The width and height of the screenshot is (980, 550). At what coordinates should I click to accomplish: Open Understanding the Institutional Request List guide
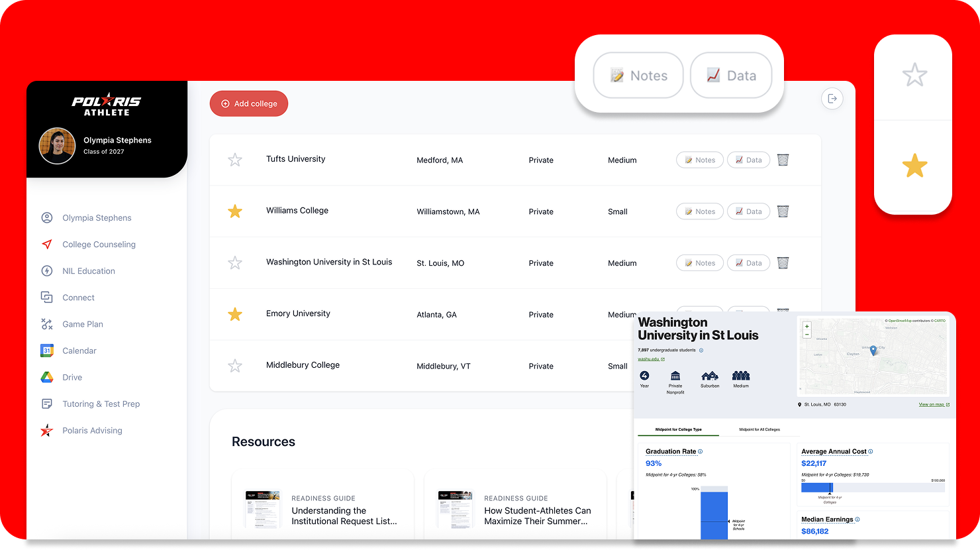point(344,516)
